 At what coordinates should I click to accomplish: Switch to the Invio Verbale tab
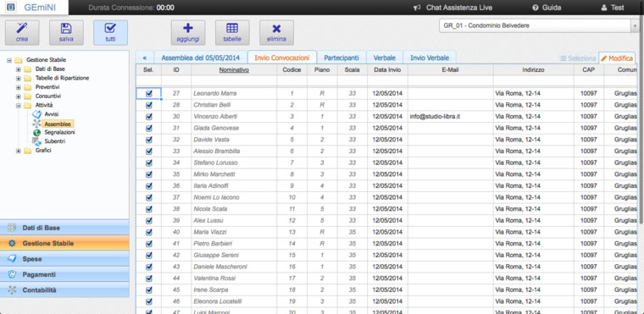(x=430, y=58)
